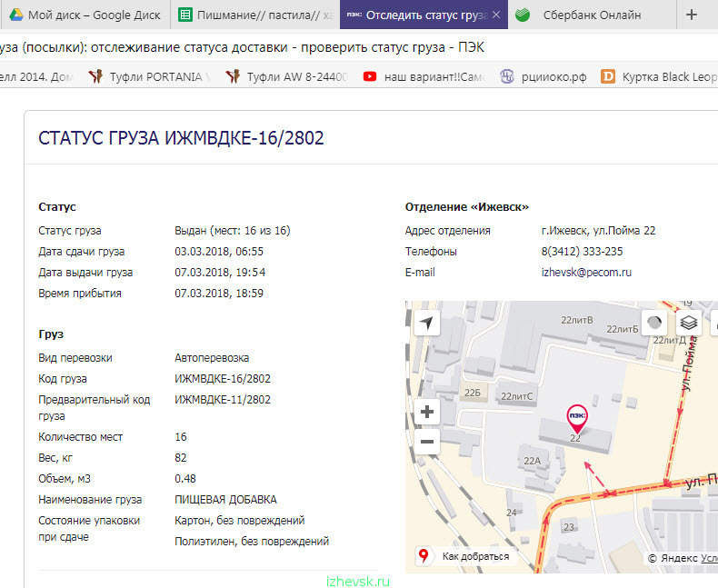Screen dimensions: 718x588
Task: Click Полиэтилен, без повреждений value
Action: (x=252, y=542)
